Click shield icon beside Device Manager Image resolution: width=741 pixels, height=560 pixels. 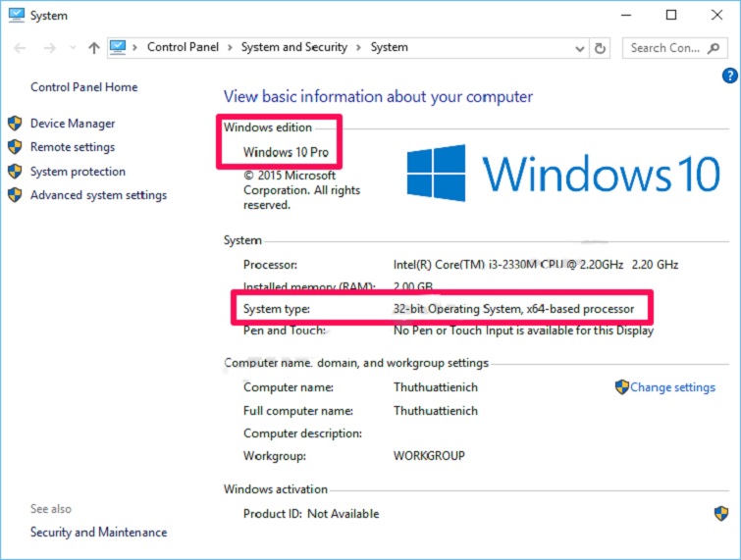tap(15, 124)
